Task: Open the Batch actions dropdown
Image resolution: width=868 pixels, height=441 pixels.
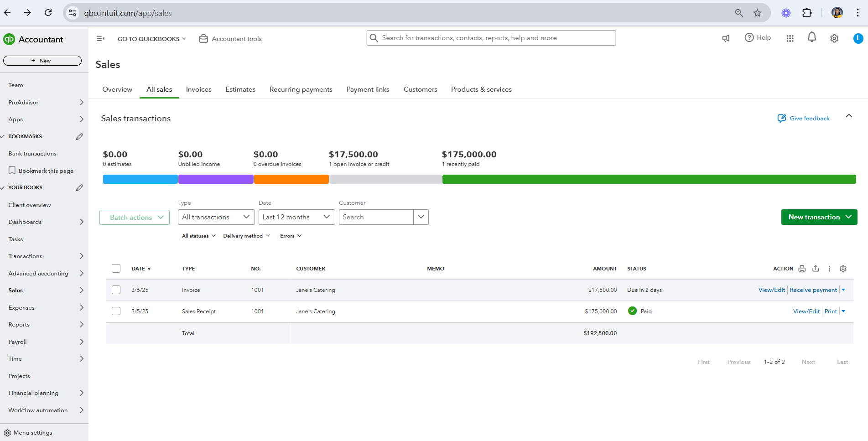Action: click(x=135, y=217)
